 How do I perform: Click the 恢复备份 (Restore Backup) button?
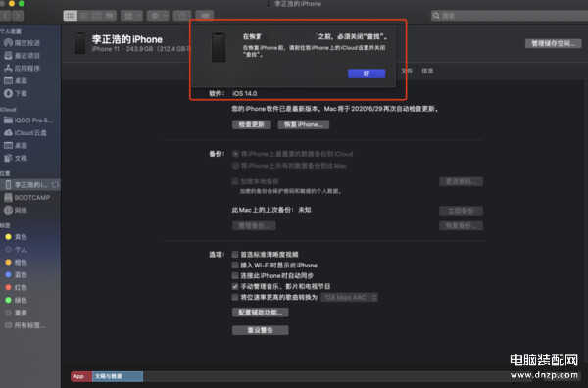coord(461,225)
